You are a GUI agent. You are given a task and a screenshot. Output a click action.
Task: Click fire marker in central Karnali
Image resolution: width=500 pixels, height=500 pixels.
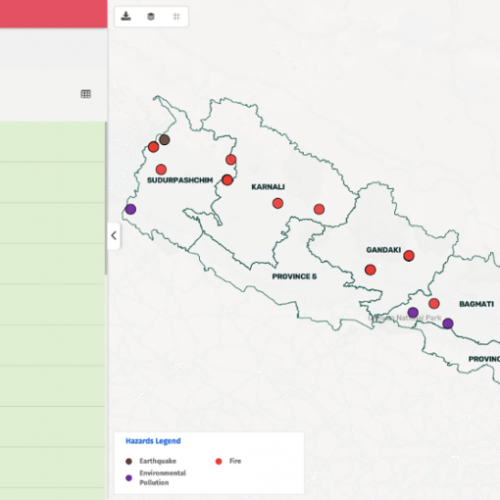pos(278,203)
